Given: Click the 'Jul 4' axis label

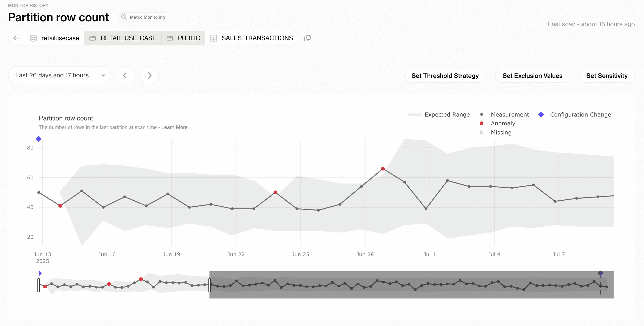Looking at the screenshot, I should click(x=494, y=254).
